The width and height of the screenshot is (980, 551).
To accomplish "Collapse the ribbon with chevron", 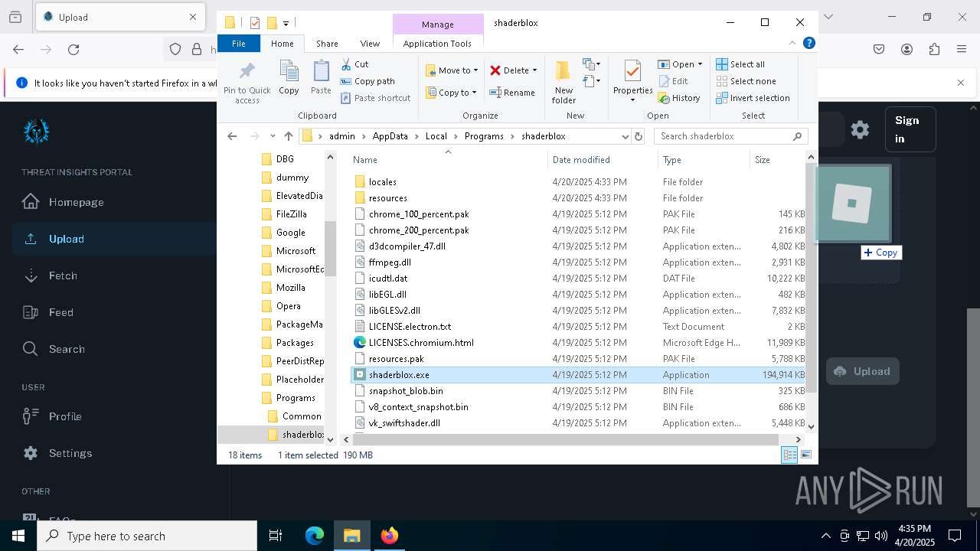I will pyautogui.click(x=792, y=44).
